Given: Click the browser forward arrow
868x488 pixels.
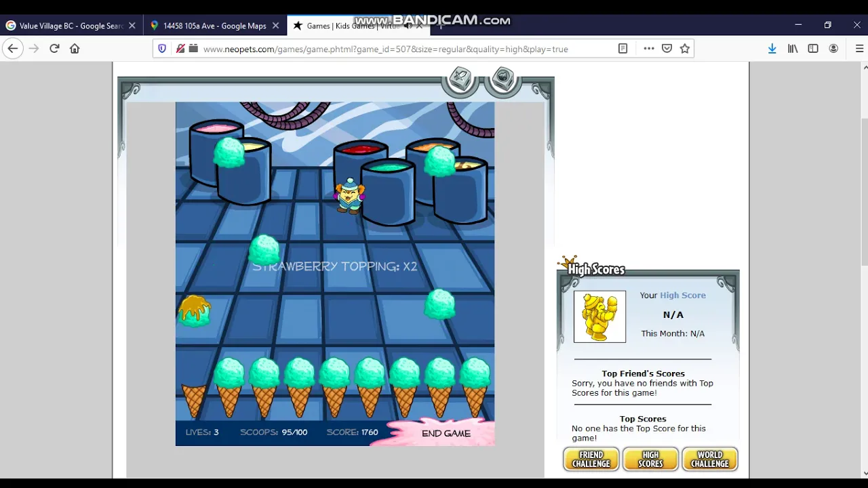Looking at the screenshot, I should (34, 48).
